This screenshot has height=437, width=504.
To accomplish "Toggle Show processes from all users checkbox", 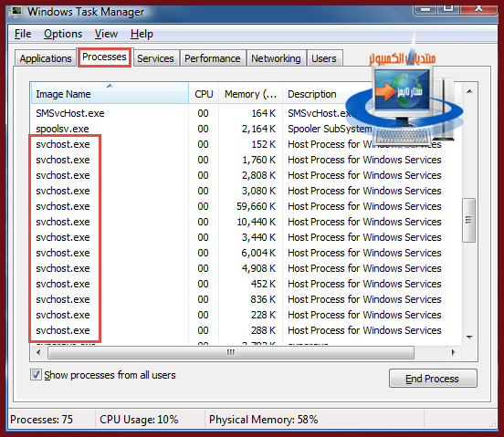I will click(36, 375).
